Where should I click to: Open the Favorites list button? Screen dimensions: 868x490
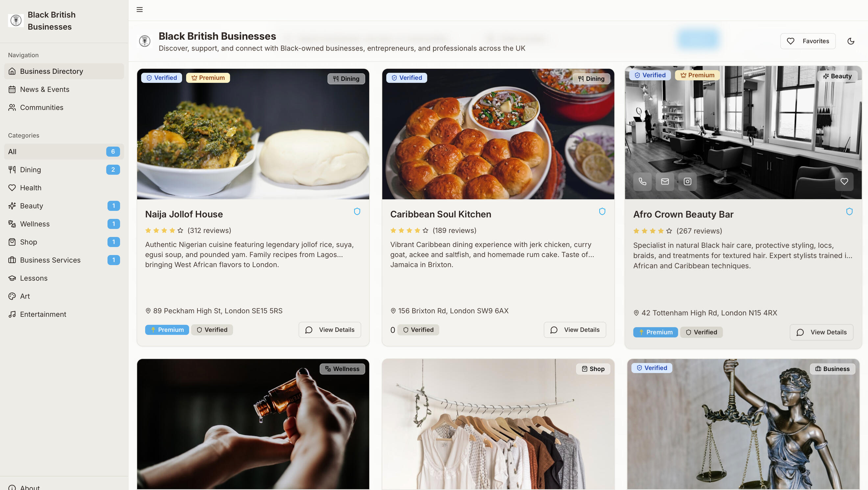pos(808,41)
